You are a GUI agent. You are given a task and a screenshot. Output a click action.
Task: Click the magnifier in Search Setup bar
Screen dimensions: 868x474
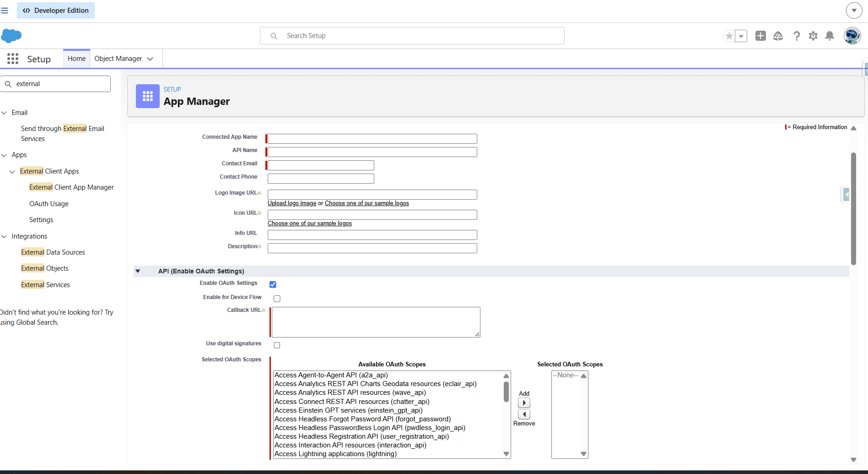[274, 36]
